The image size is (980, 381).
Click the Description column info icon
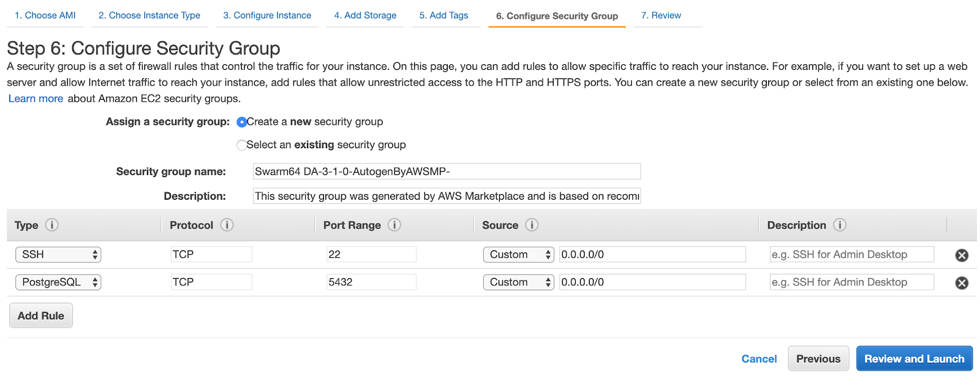[840, 225]
